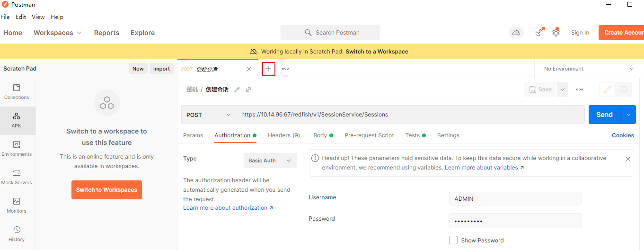Click Switch to a Workspace banner link
This screenshot has height=250, width=644.
point(377,52)
